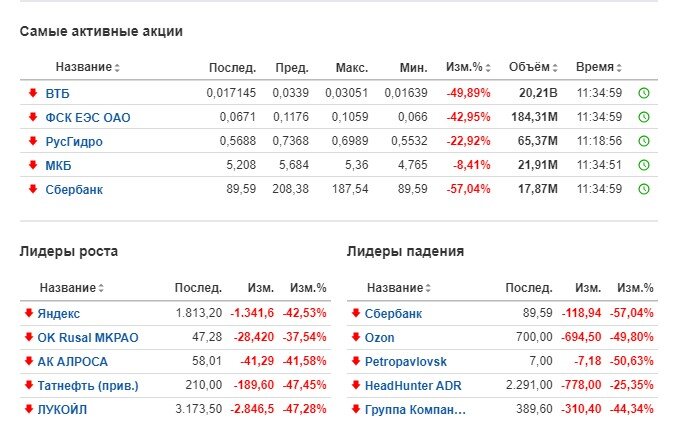This screenshot has height=441, width=680.
Task: Click the clock icon in the МКБ row
Action: tap(644, 165)
